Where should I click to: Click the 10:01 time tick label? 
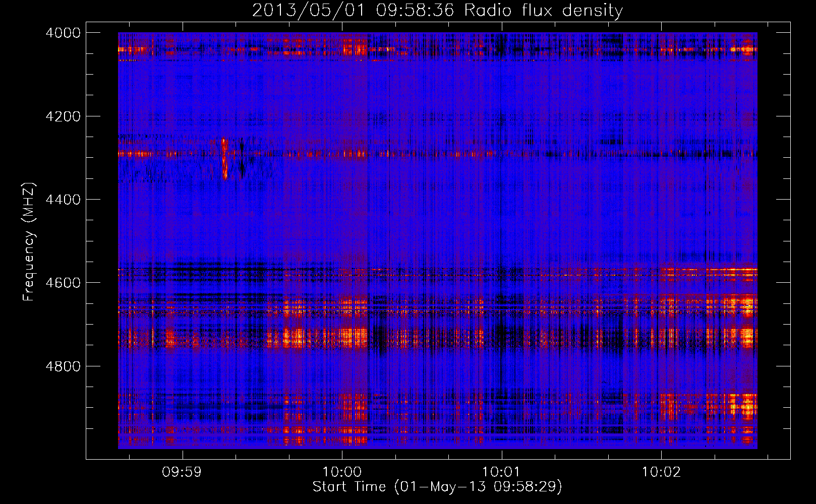click(501, 472)
